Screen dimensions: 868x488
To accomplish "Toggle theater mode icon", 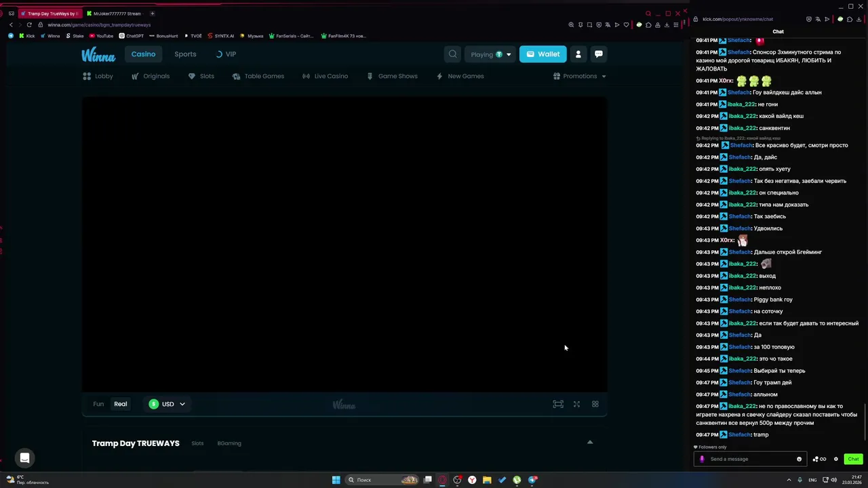I will pyautogui.click(x=558, y=404).
